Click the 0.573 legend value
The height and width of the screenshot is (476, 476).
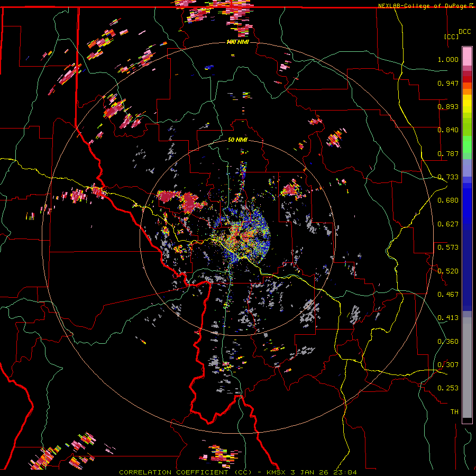click(x=448, y=248)
